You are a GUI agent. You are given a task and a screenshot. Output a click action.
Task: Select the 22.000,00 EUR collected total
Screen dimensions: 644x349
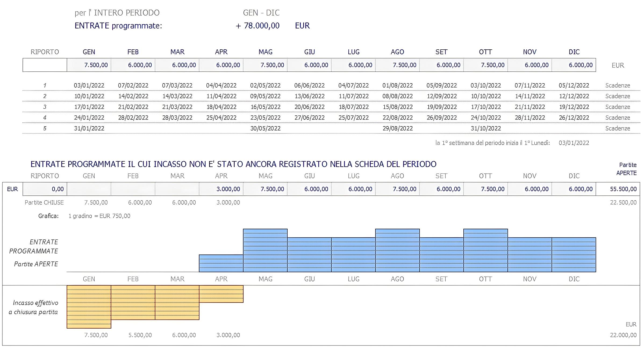click(623, 335)
